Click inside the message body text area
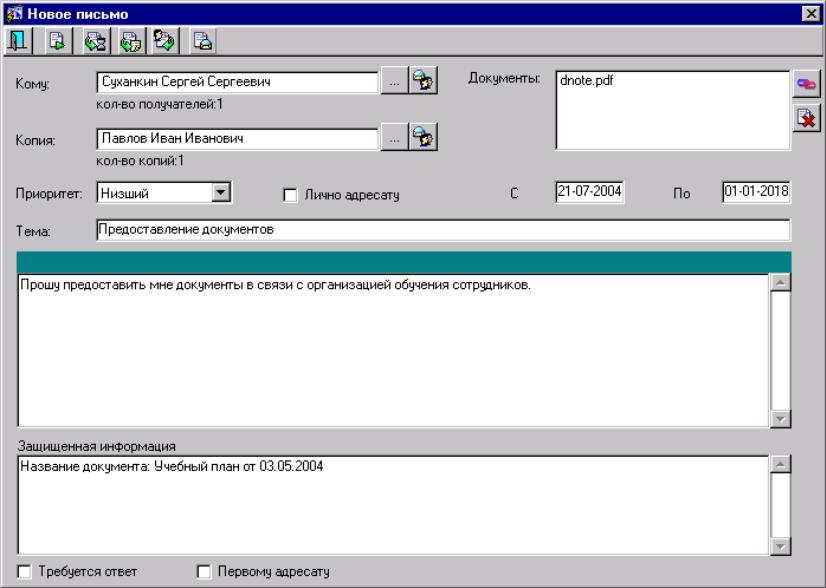 393,350
